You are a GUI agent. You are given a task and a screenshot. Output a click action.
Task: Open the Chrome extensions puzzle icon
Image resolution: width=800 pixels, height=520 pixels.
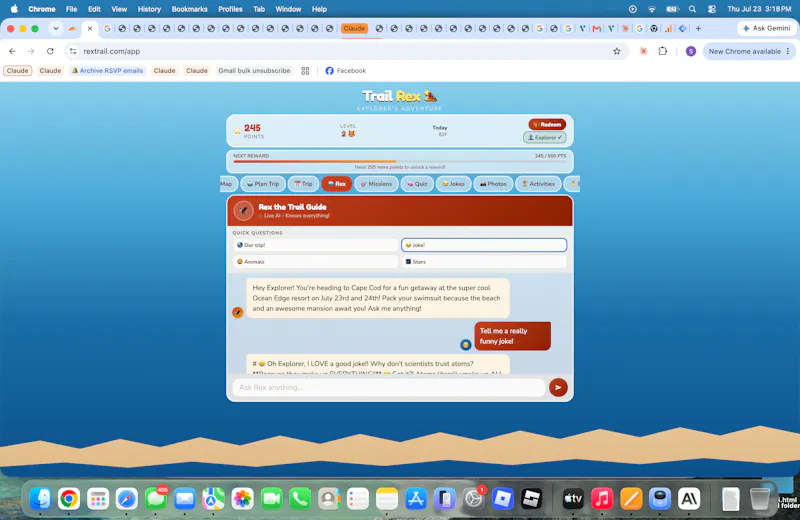coord(662,51)
